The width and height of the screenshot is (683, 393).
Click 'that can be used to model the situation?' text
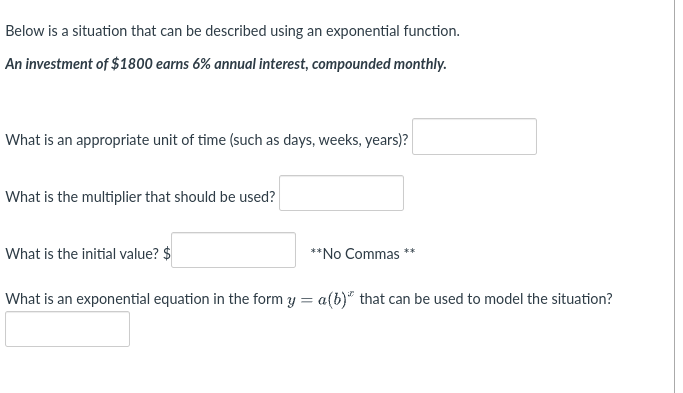[486, 299]
